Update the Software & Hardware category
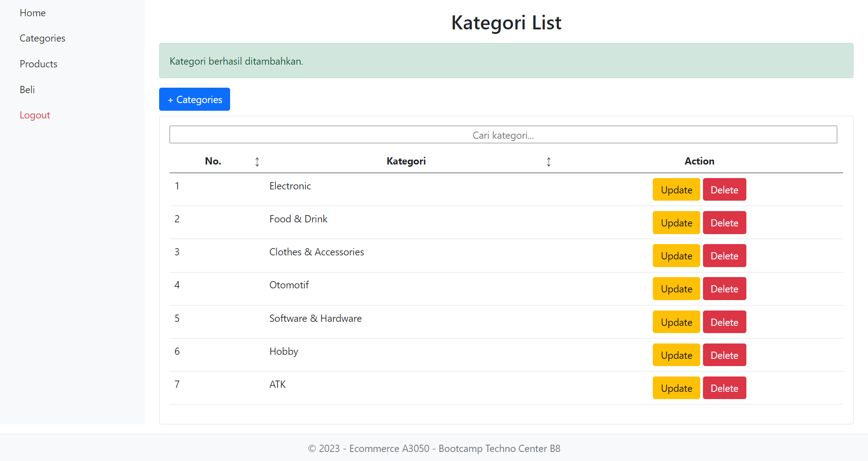 coord(676,322)
